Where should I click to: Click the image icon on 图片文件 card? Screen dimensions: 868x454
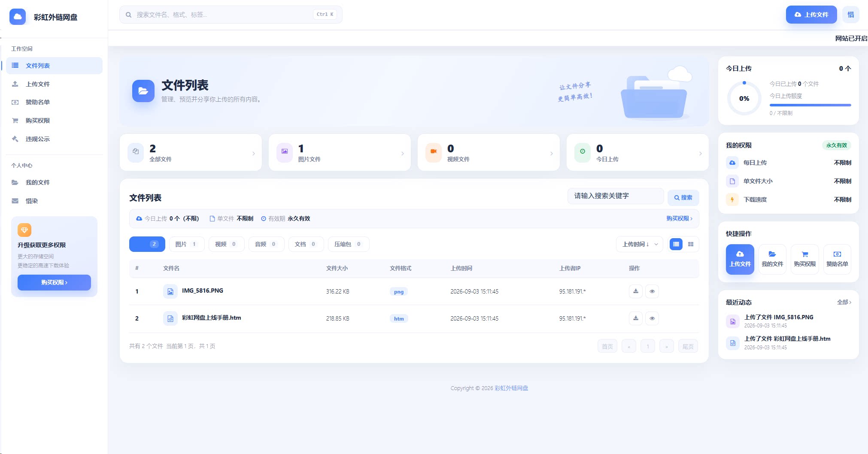pos(285,152)
